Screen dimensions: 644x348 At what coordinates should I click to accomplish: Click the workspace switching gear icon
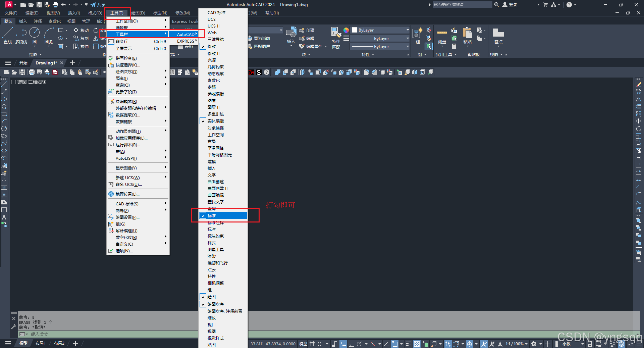click(534, 344)
